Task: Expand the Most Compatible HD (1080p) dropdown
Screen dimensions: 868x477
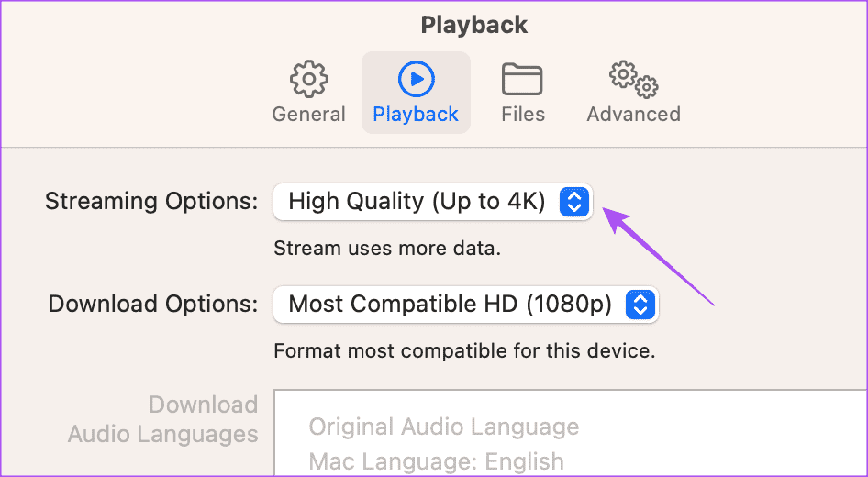Action: [450, 305]
